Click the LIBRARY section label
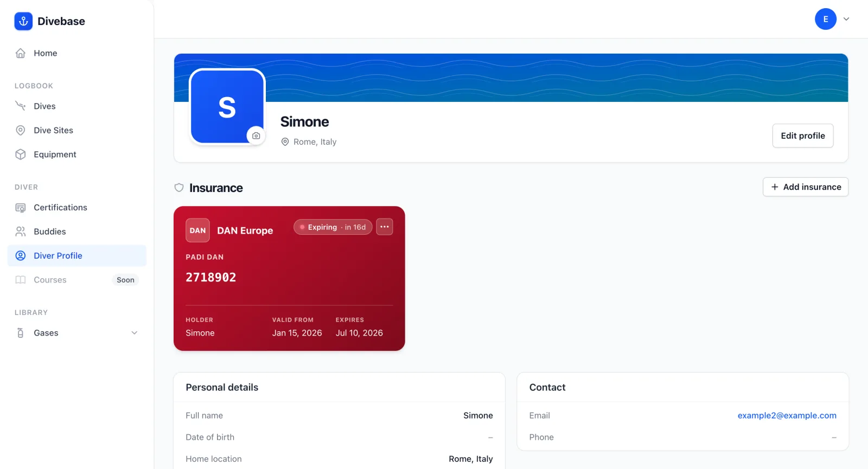Screen dimensions: 868x469 pyautogui.click(x=31, y=312)
